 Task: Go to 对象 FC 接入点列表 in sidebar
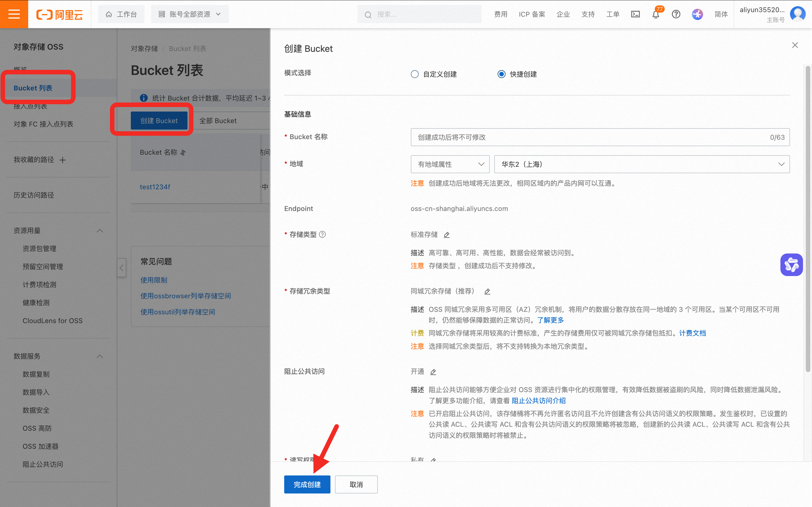(x=43, y=124)
